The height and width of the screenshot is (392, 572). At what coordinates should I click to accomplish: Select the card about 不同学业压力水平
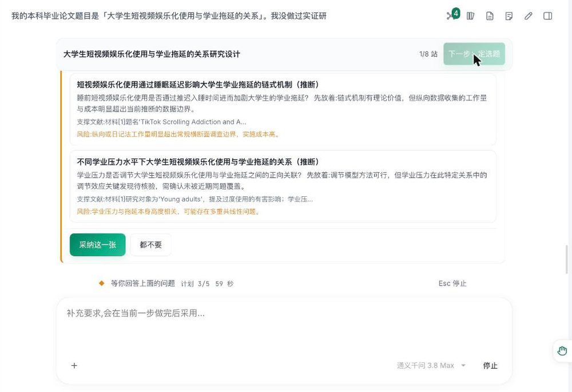coord(283,187)
